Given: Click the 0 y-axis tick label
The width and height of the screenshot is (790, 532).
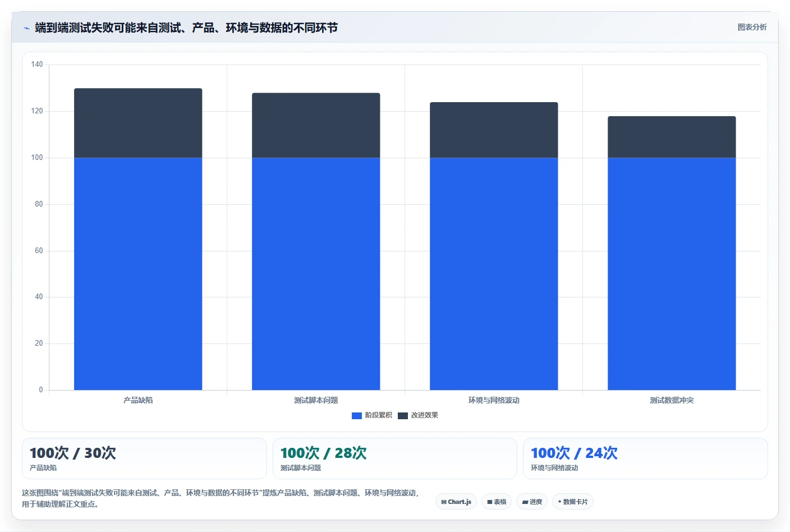Looking at the screenshot, I should coord(40,390).
